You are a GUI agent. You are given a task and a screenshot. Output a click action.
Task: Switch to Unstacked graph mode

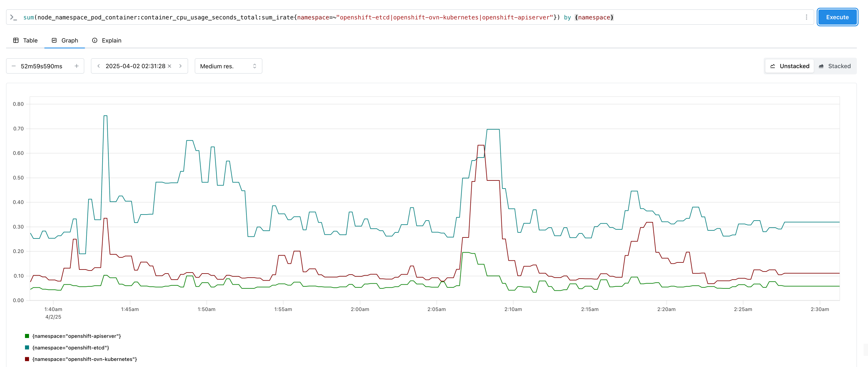coord(789,66)
